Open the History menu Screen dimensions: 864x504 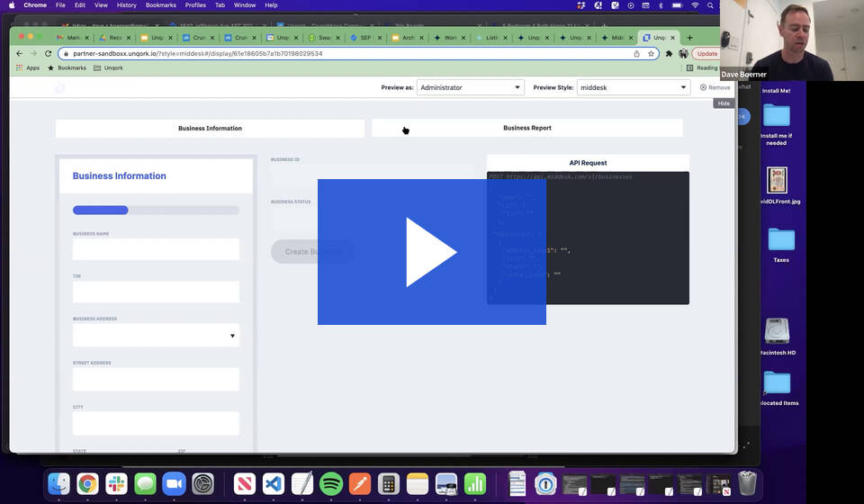pos(126,5)
